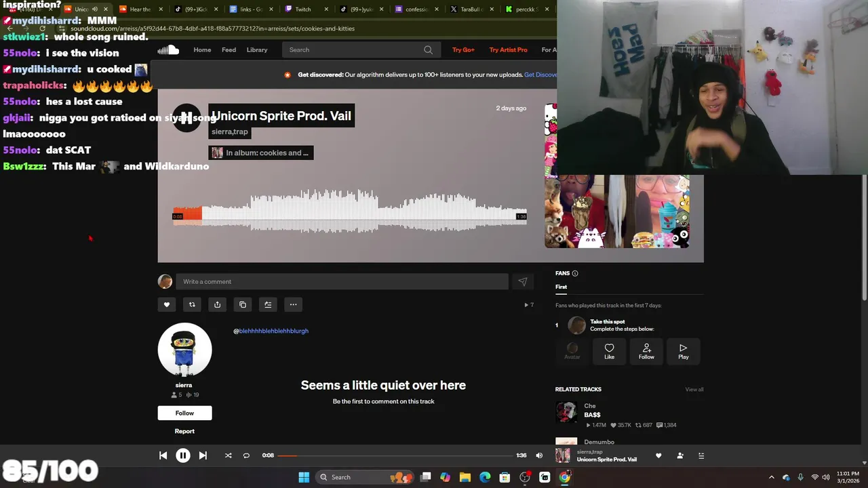The width and height of the screenshot is (868, 488).
Task: Mute volume in SoundCloud player bar
Action: [539, 455]
